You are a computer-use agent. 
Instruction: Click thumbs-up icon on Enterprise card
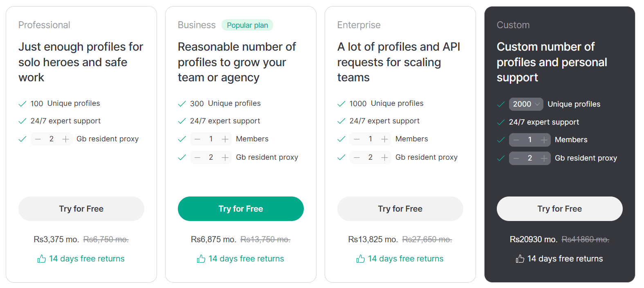360,259
